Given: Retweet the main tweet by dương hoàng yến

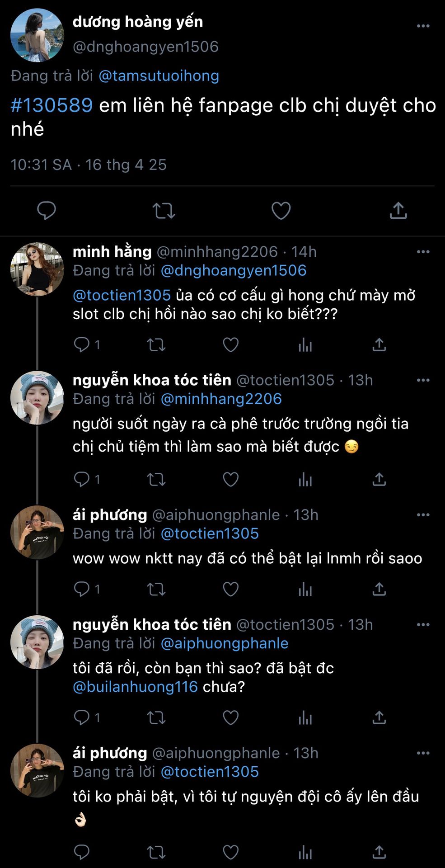Looking at the screenshot, I should click(164, 211).
